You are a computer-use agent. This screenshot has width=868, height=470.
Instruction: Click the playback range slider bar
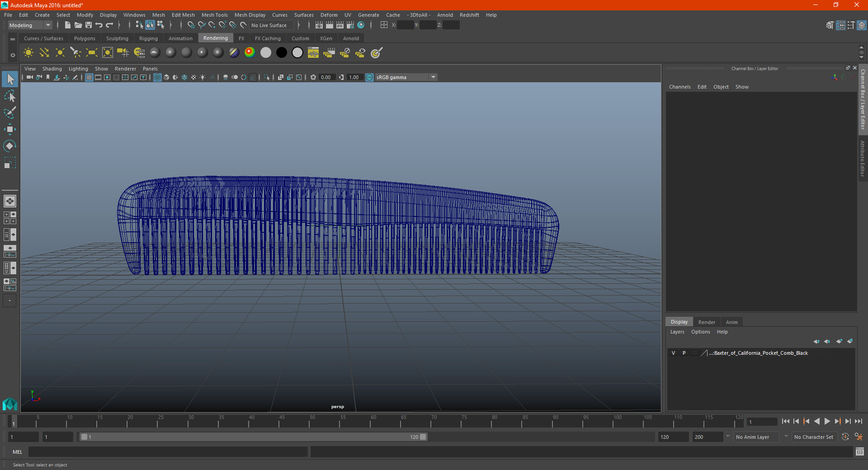253,437
